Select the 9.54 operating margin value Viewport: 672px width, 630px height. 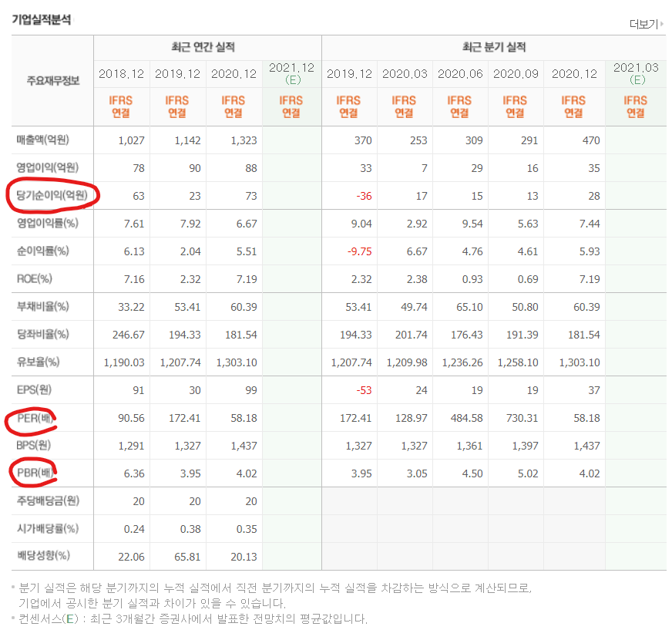(472, 224)
